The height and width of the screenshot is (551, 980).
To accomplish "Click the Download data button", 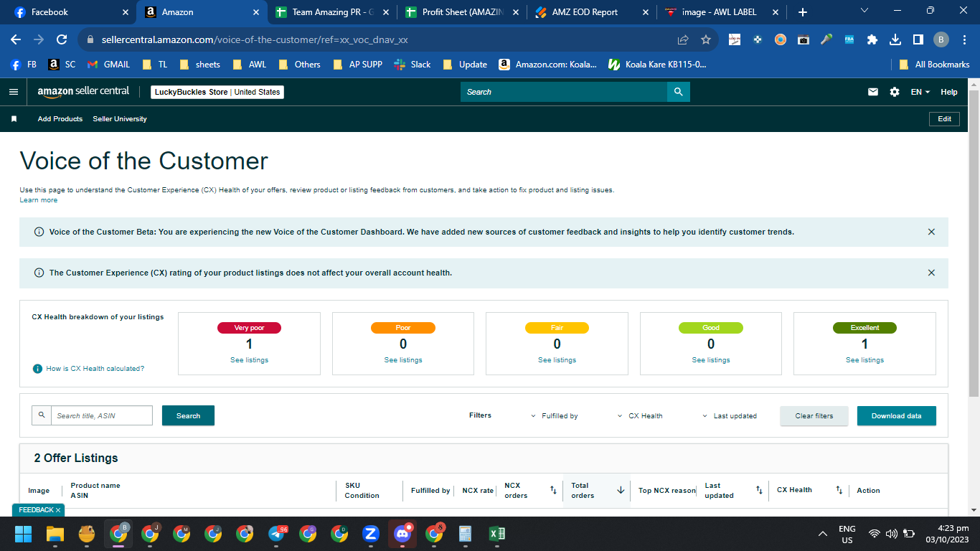I will tap(897, 416).
